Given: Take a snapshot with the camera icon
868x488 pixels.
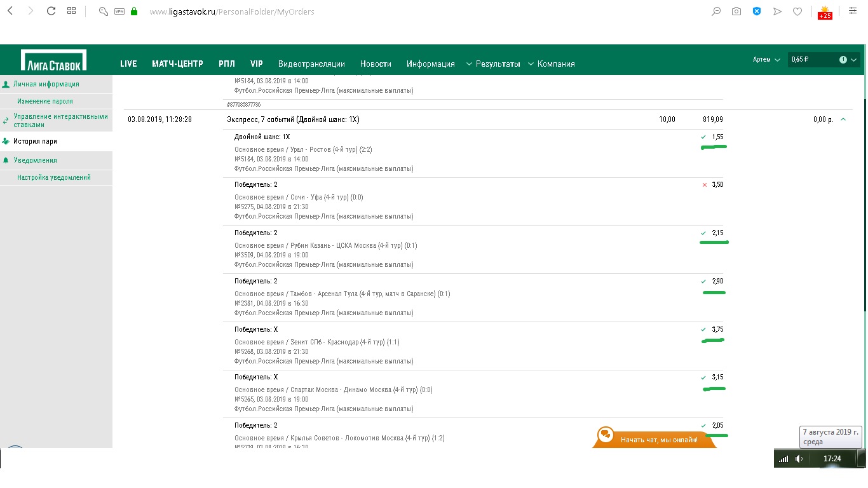Looking at the screenshot, I should click(x=736, y=11).
